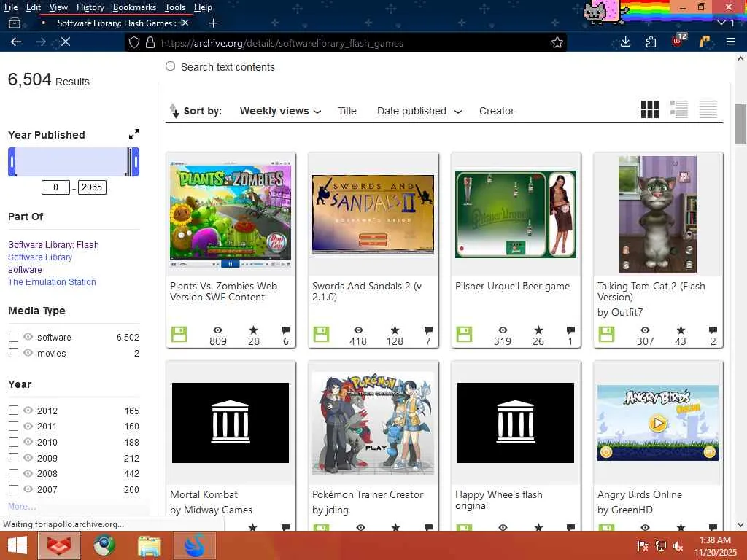The height and width of the screenshot is (560, 747).
Task: Open the Tools menu
Action: (x=175, y=7)
